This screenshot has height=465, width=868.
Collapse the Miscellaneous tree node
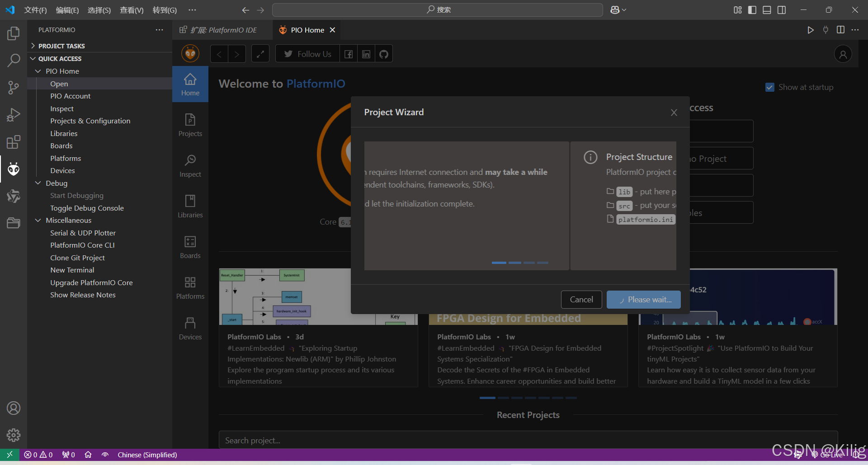[38, 220]
